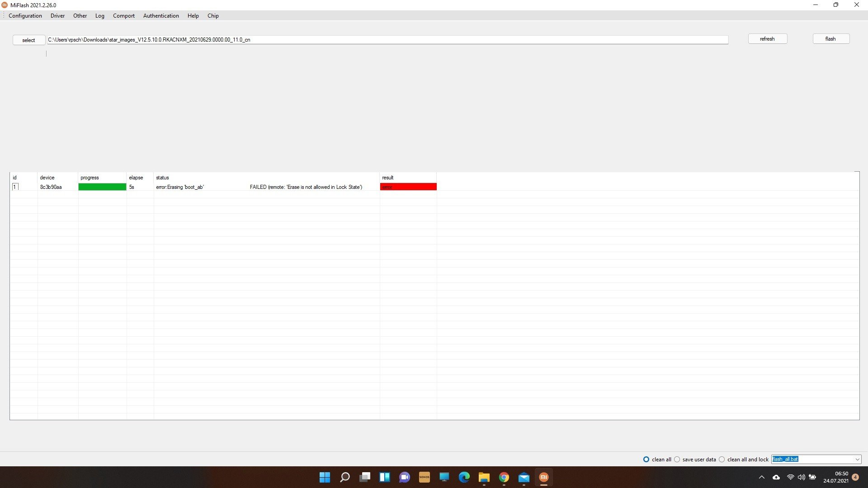Click the select button for ROM folder
This screenshot has width=868, height=488.
coord(28,40)
